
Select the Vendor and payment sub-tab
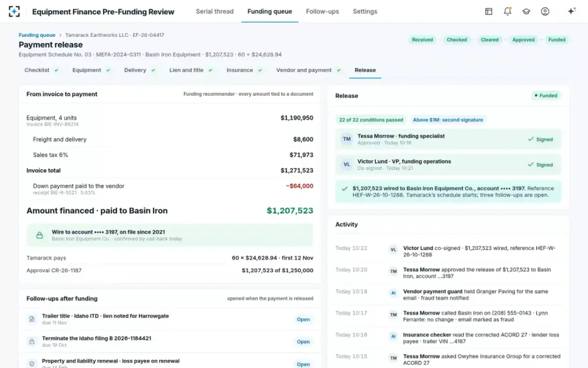309,70
